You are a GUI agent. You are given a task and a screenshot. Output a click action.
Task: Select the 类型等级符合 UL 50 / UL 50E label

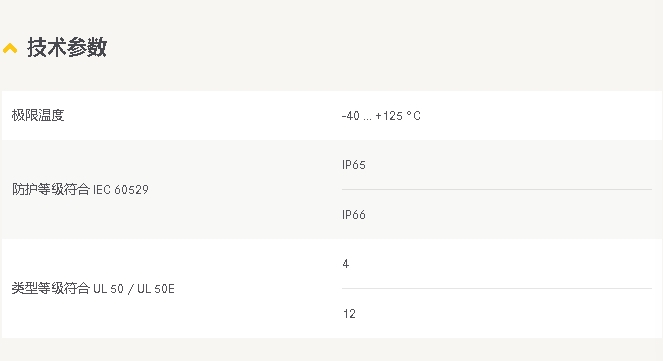point(93,288)
